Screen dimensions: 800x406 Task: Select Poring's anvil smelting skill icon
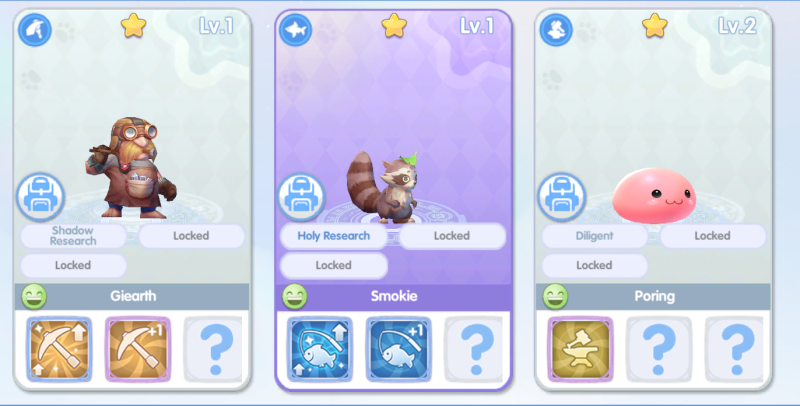[x=580, y=349]
